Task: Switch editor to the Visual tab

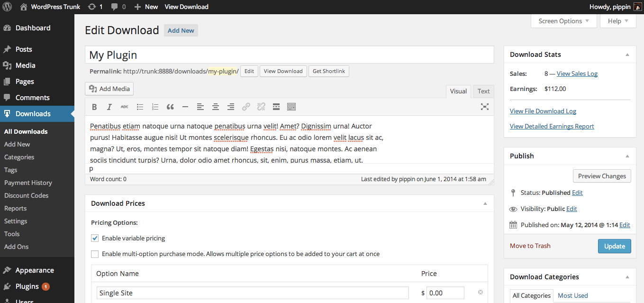Action: tap(458, 91)
